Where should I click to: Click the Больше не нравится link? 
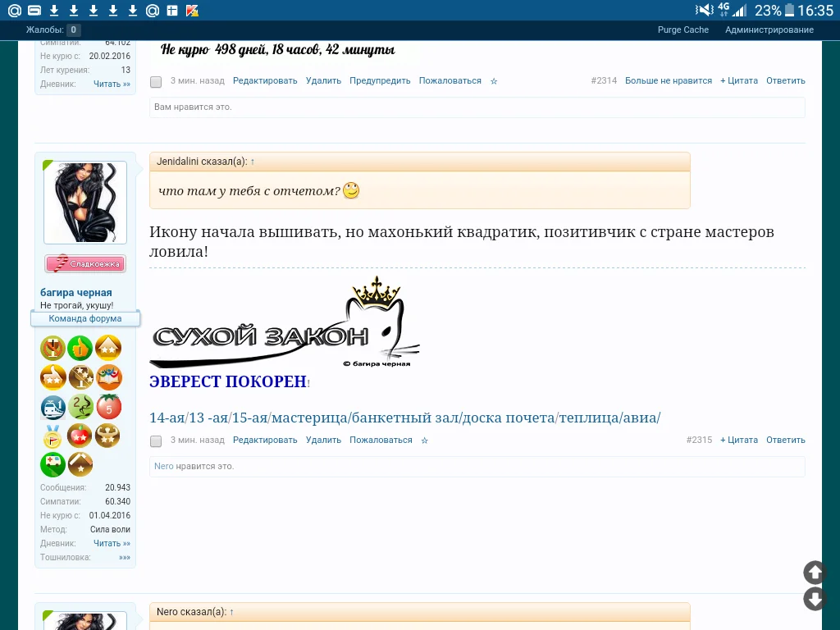click(x=669, y=80)
